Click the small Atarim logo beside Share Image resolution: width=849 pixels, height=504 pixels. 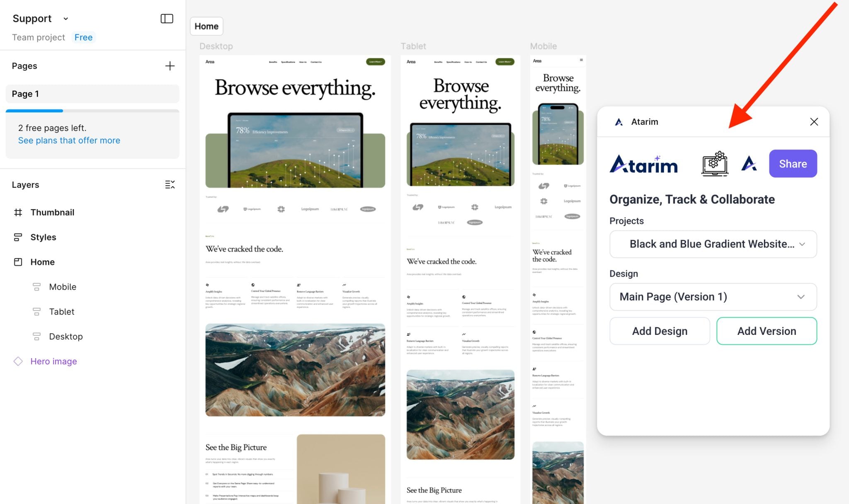point(749,164)
